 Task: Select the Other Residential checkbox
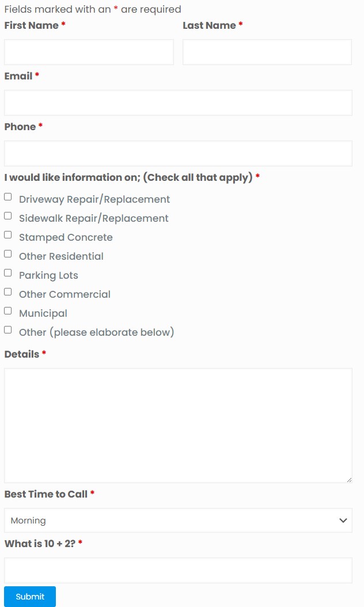tap(8, 254)
